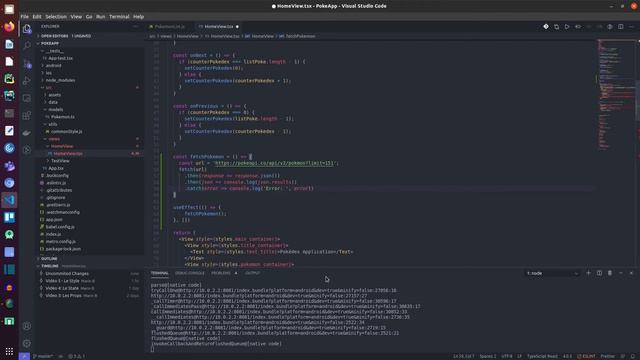Open the Remote Explorer view
Image resolution: width=640 pixels, height=360 pixels.
coord(27,98)
